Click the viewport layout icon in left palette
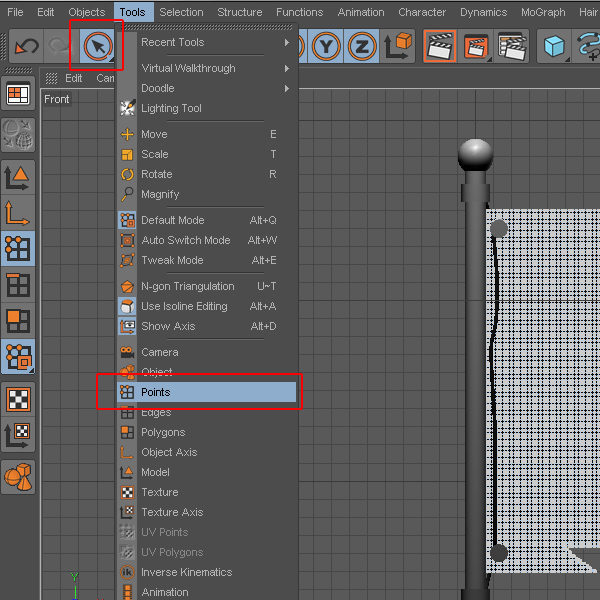 pyautogui.click(x=18, y=93)
